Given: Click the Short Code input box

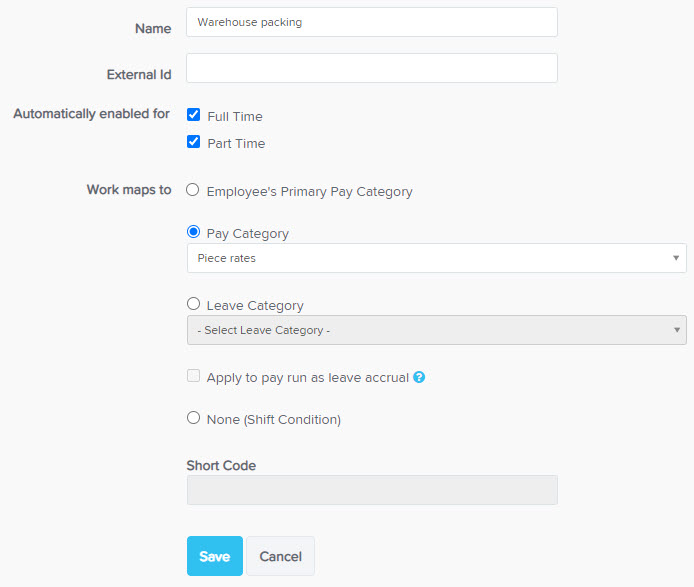Looking at the screenshot, I should 372,490.
